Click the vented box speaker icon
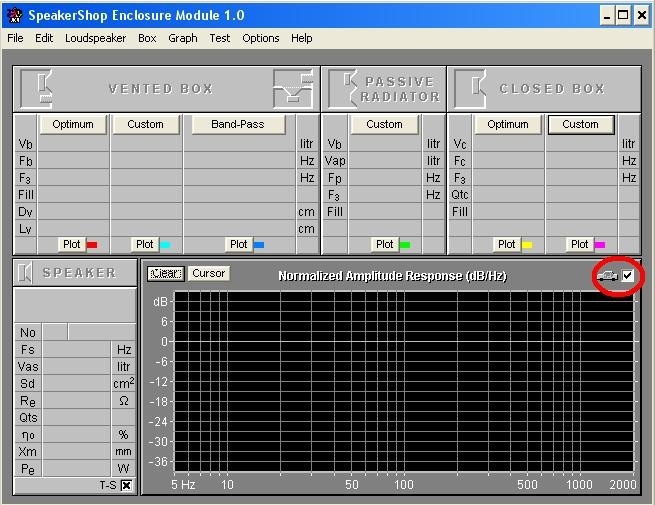655x505 pixels. pyautogui.click(x=38, y=88)
